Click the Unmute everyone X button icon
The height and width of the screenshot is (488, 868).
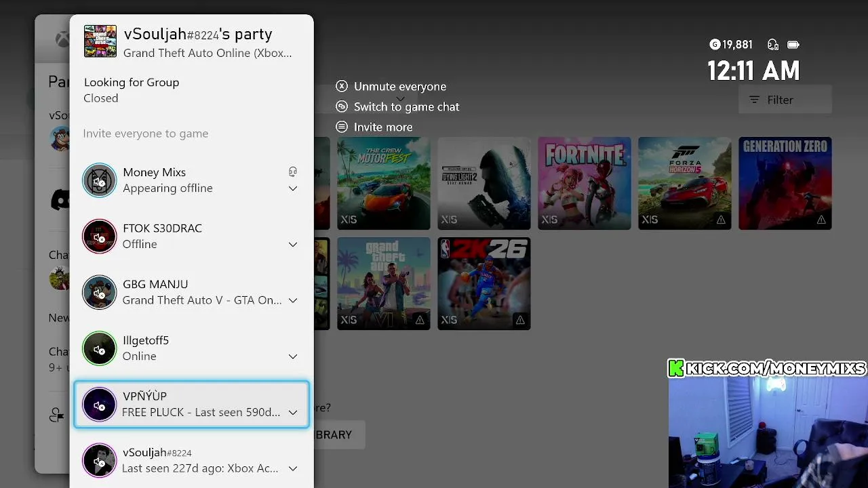[342, 86]
